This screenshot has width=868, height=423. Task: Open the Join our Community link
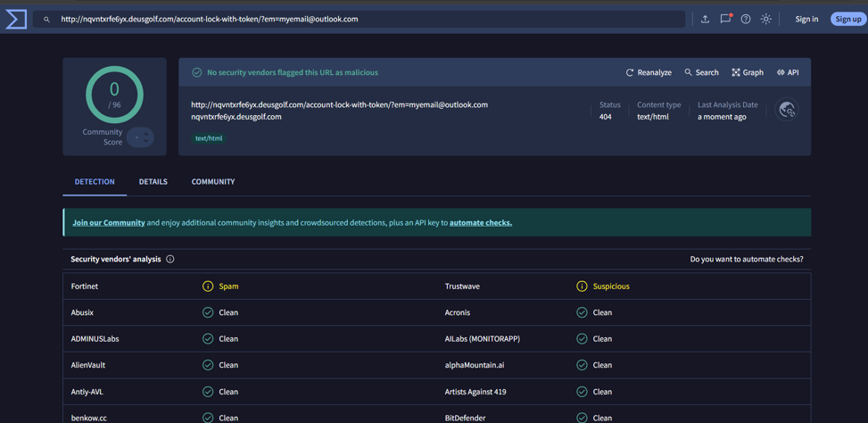pyautogui.click(x=109, y=222)
